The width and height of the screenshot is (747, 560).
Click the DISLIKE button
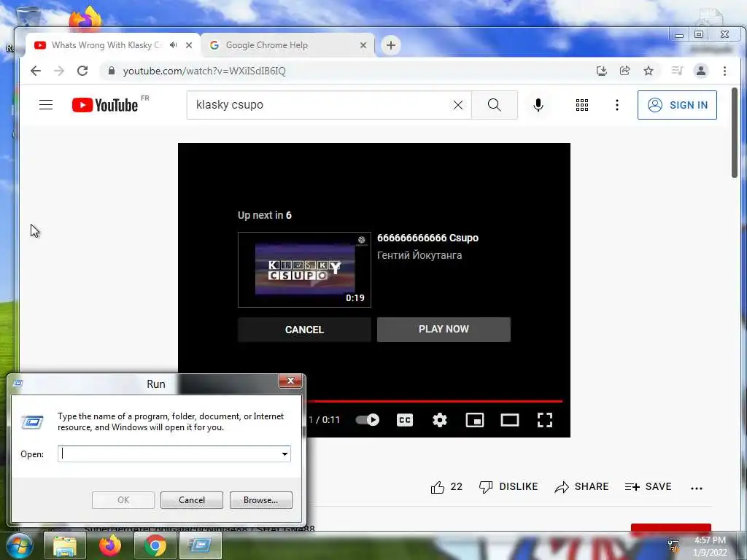508,486
